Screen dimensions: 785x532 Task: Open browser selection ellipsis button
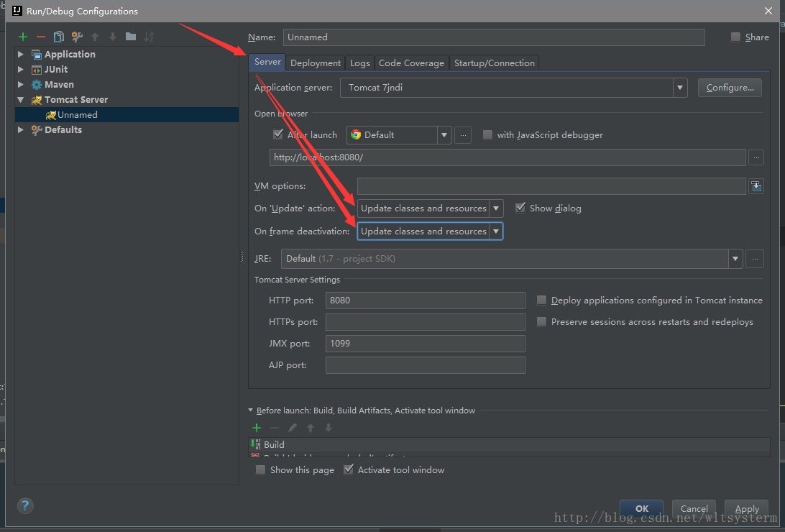[x=463, y=135]
